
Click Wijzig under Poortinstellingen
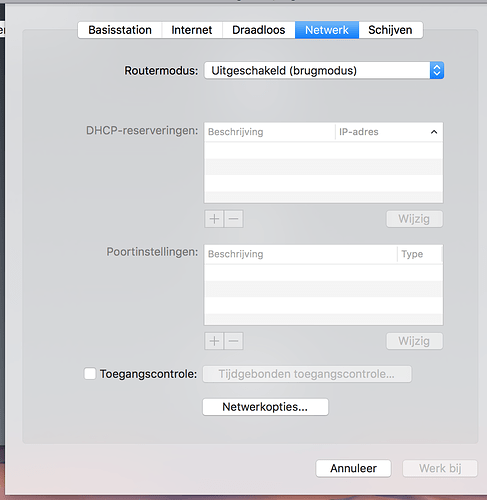[x=414, y=341]
